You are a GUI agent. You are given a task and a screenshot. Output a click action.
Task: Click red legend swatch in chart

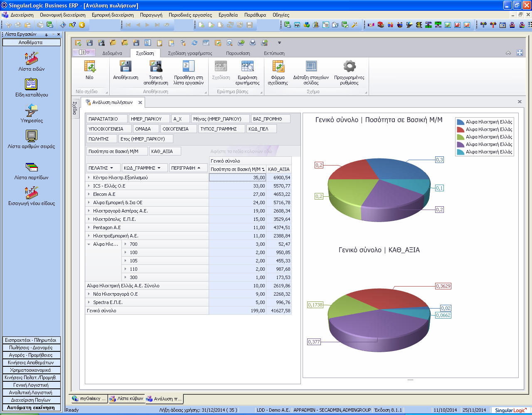click(461, 129)
